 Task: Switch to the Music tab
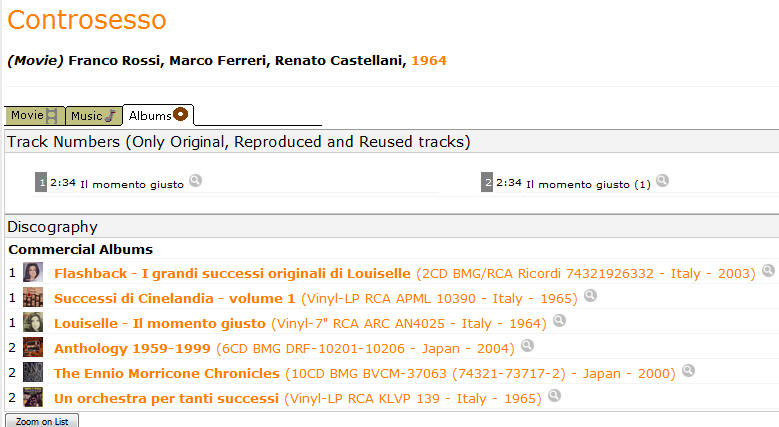[94, 116]
